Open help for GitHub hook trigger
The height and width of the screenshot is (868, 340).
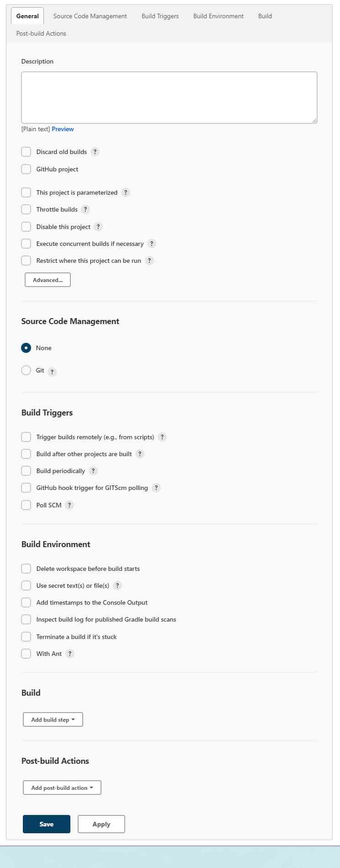tap(156, 488)
